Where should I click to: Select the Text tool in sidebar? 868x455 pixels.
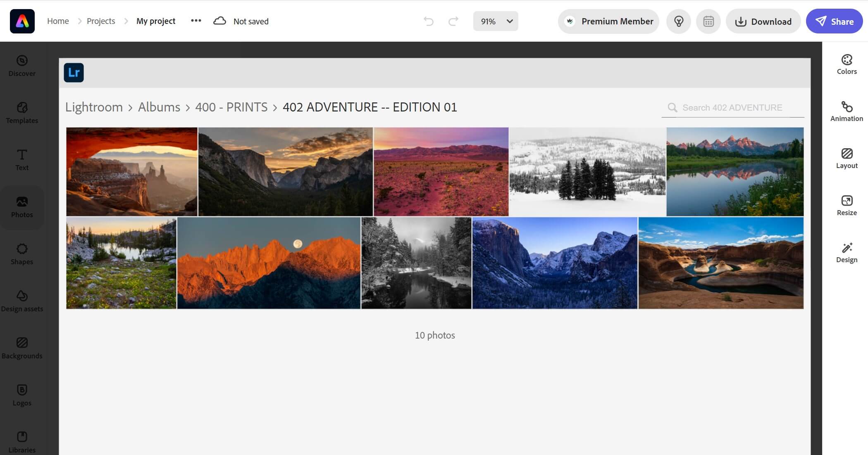[22, 160]
